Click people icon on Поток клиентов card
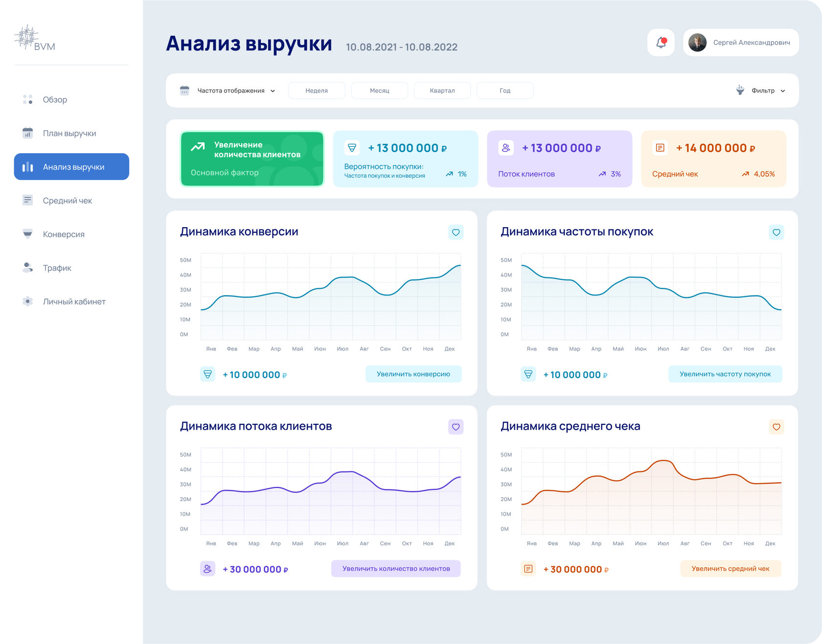This screenshot has height=644, width=822. [x=506, y=147]
